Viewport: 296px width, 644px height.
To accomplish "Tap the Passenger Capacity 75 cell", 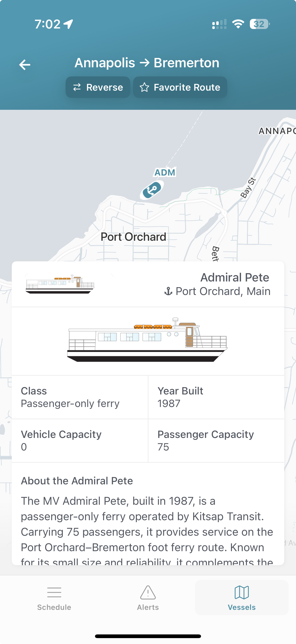I will (216, 440).
